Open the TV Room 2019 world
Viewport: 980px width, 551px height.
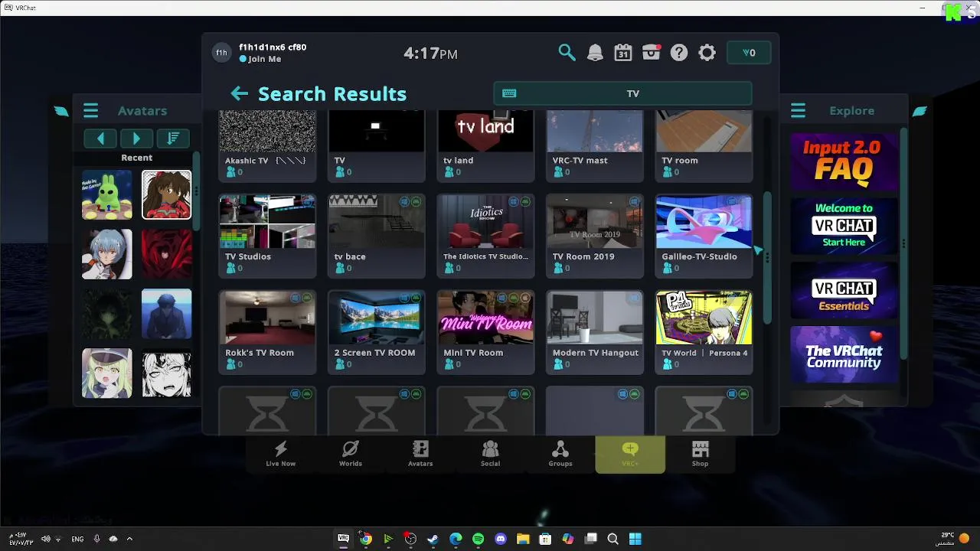(595, 236)
